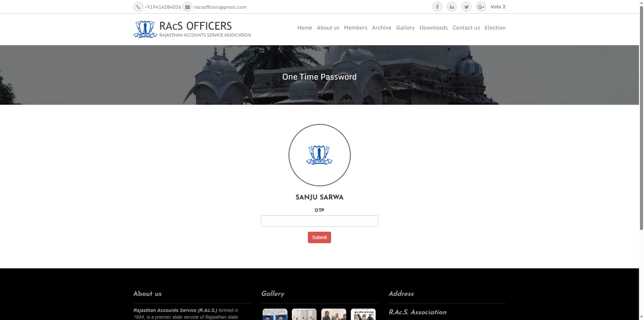Open second footer gallery thumbnail
This screenshot has width=644, height=320.
(x=304, y=314)
